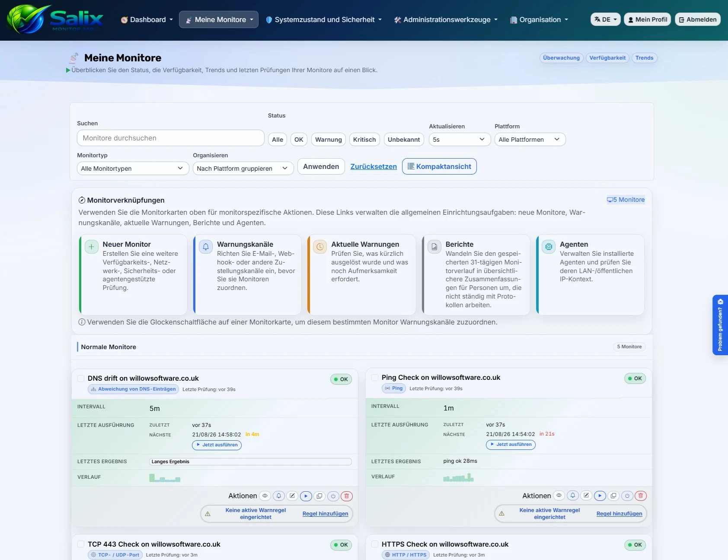Open the 'Problem gefunden?' side feedback tab
Viewport: 728px width, 560px height.
click(720, 325)
